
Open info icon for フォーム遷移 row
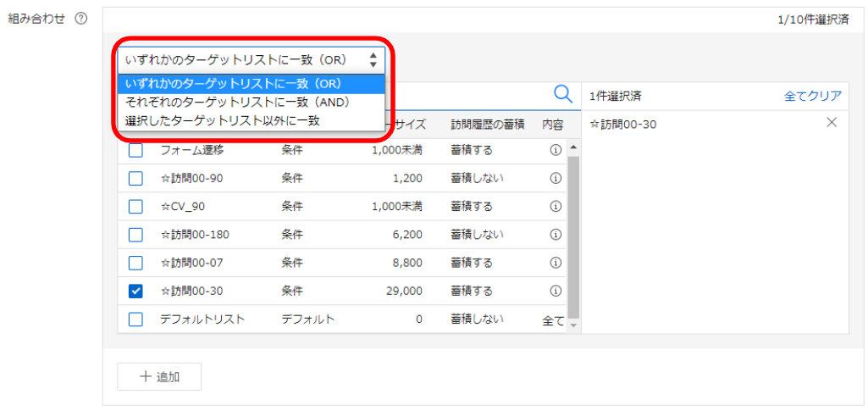click(x=556, y=150)
